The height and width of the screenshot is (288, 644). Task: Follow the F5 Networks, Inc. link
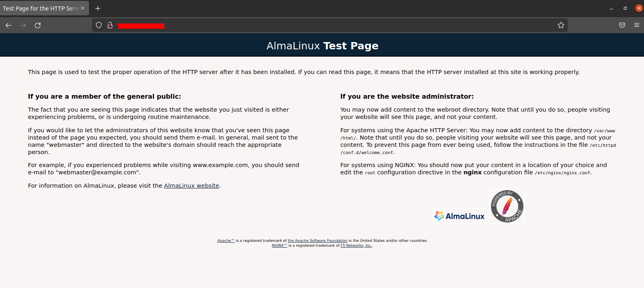[x=356, y=246]
